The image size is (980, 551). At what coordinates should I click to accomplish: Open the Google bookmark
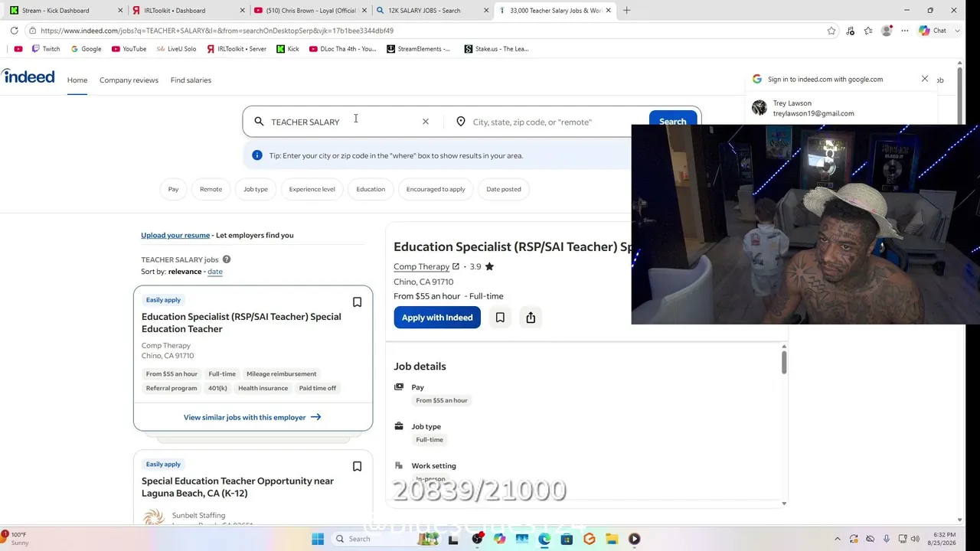pos(86,49)
